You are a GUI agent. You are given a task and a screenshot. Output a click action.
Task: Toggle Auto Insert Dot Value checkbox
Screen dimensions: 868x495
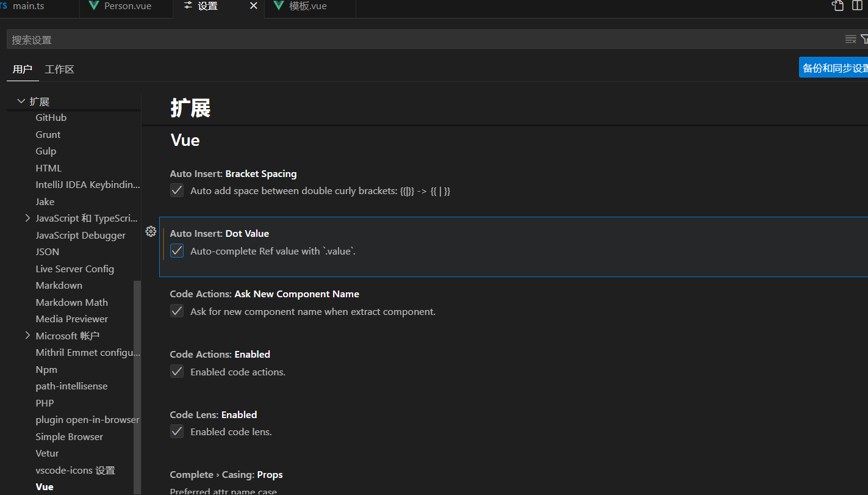[177, 251]
